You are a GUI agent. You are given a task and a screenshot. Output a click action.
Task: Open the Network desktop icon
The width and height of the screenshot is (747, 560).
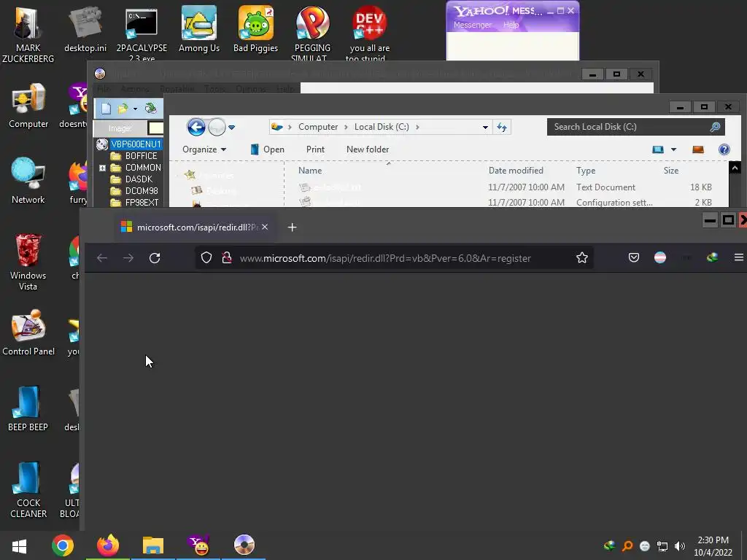coord(28,181)
